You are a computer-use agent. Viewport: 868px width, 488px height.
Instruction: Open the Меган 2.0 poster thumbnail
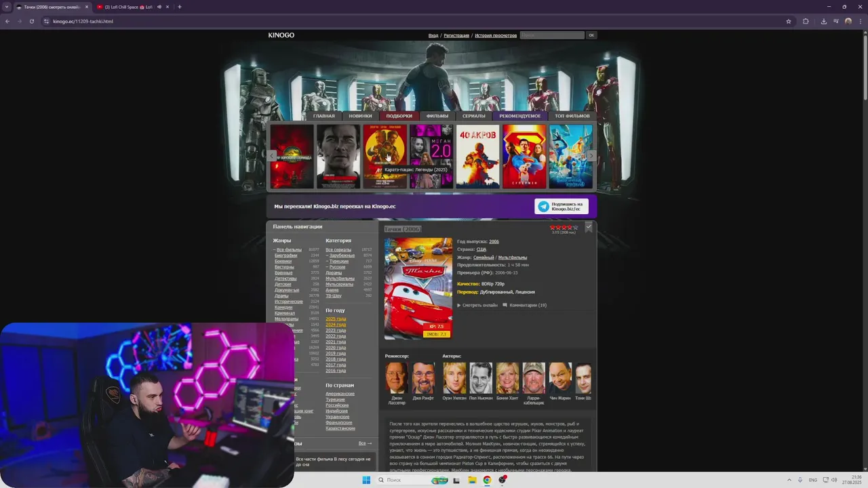point(431,156)
